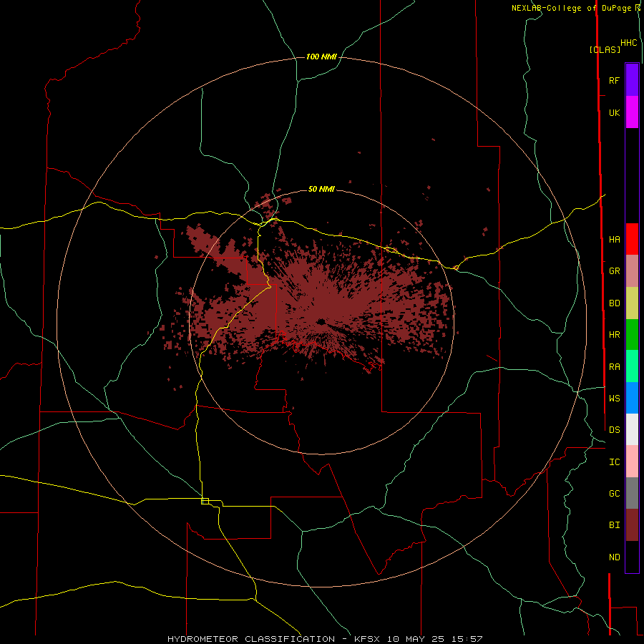Click the HR legend label
644x644 pixels.
pos(614,335)
